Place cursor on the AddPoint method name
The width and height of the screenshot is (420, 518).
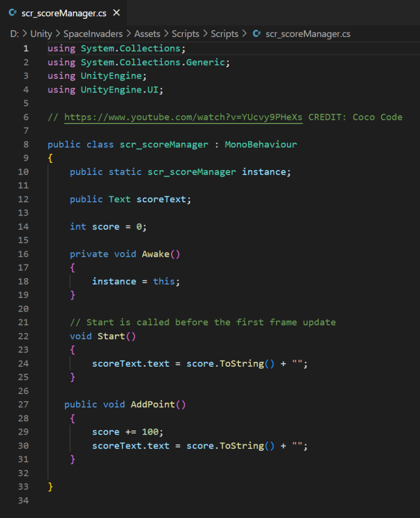pos(153,404)
